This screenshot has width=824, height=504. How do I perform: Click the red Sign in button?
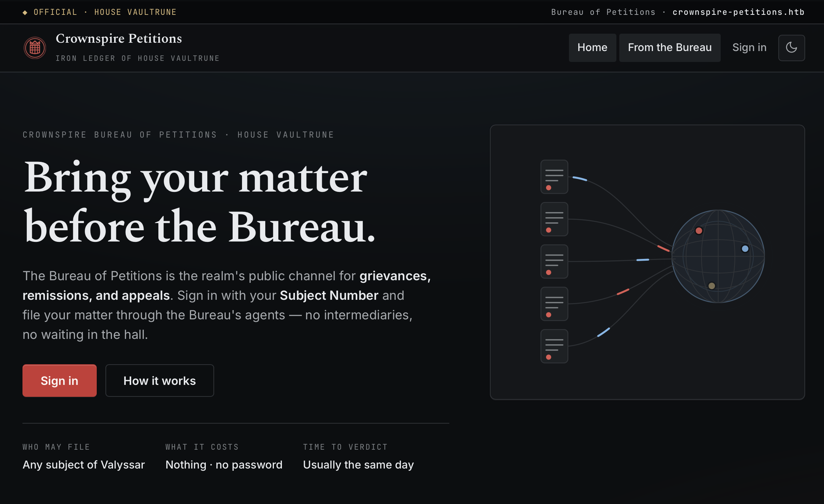pos(59,381)
